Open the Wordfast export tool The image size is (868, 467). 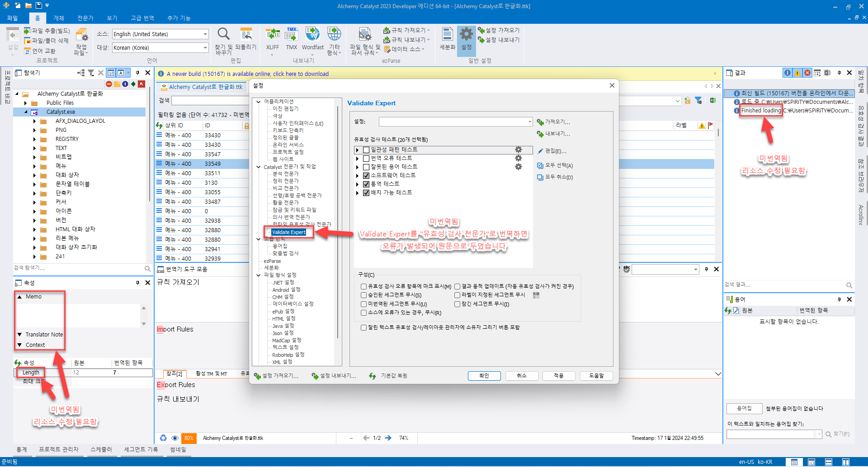(312, 39)
